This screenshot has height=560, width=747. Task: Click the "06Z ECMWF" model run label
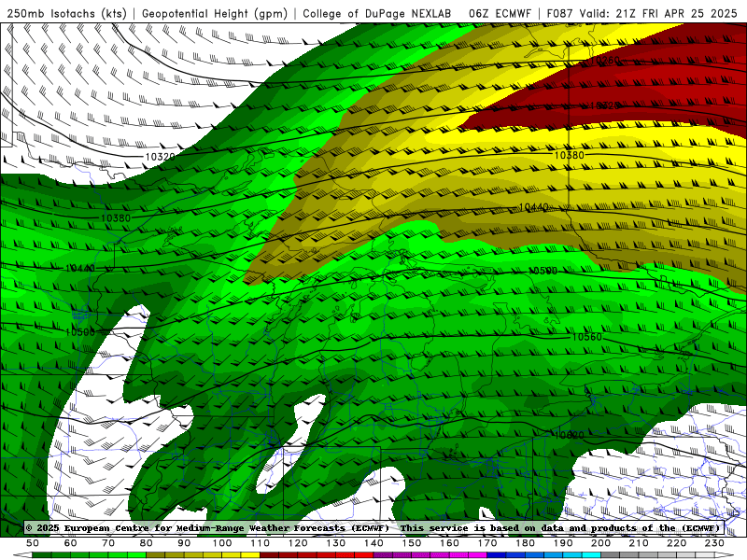point(500,14)
